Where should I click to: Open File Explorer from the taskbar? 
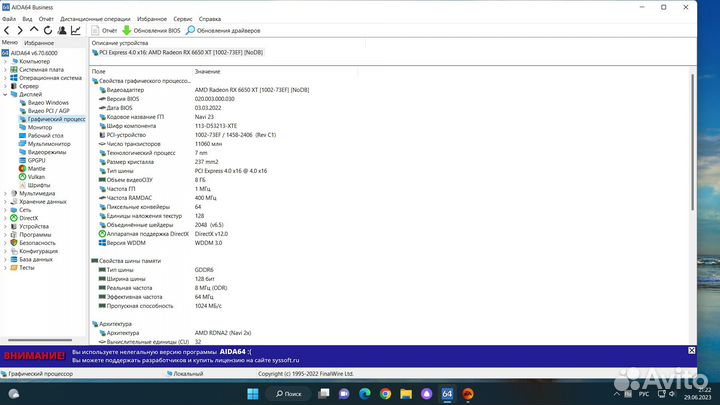coord(406,394)
